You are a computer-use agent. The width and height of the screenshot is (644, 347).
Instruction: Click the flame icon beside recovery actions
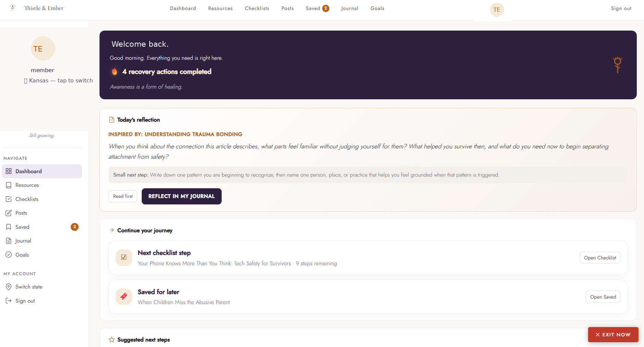pos(115,71)
